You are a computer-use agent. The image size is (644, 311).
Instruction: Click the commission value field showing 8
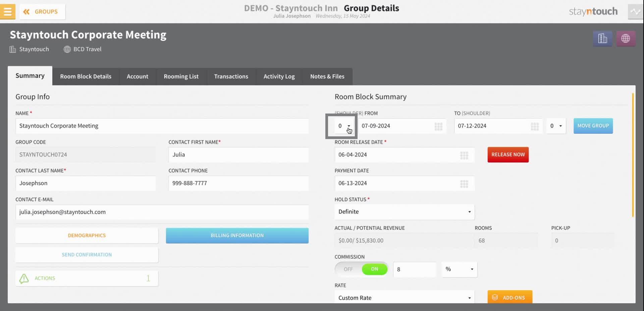tap(415, 269)
